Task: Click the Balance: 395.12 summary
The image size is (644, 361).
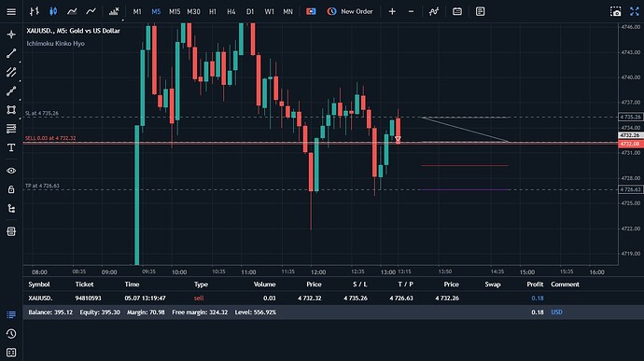Action: coord(50,312)
